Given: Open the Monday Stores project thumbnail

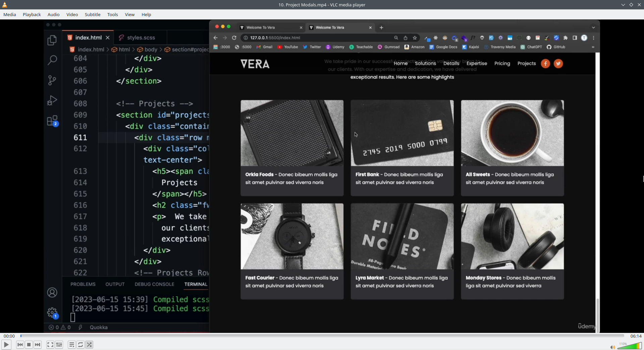Looking at the screenshot, I should pyautogui.click(x=513, y=236).
